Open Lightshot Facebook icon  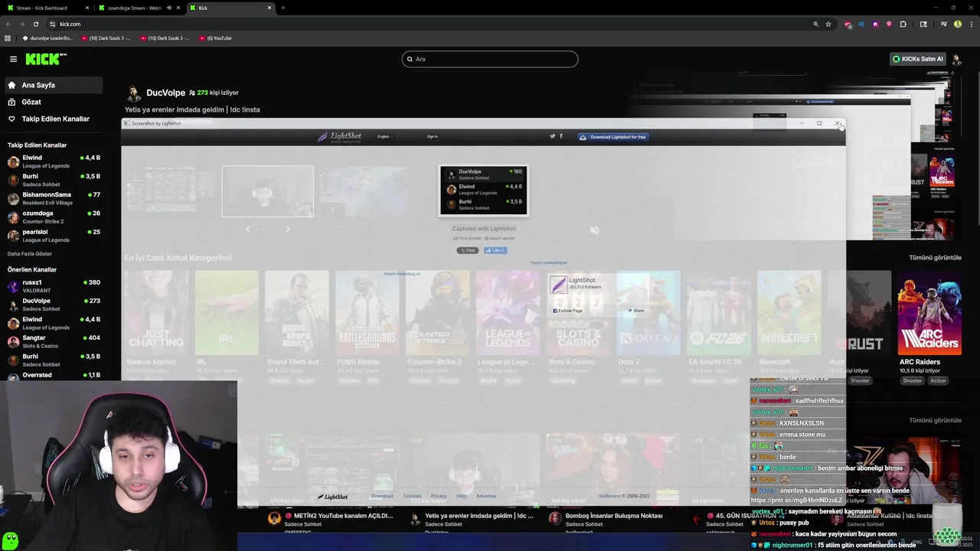561,136
